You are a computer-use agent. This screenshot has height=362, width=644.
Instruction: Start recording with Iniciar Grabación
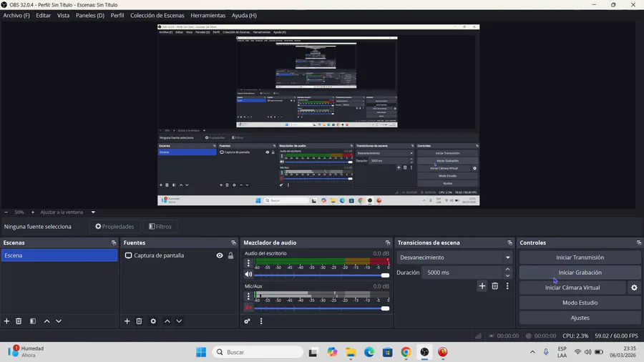580,273
